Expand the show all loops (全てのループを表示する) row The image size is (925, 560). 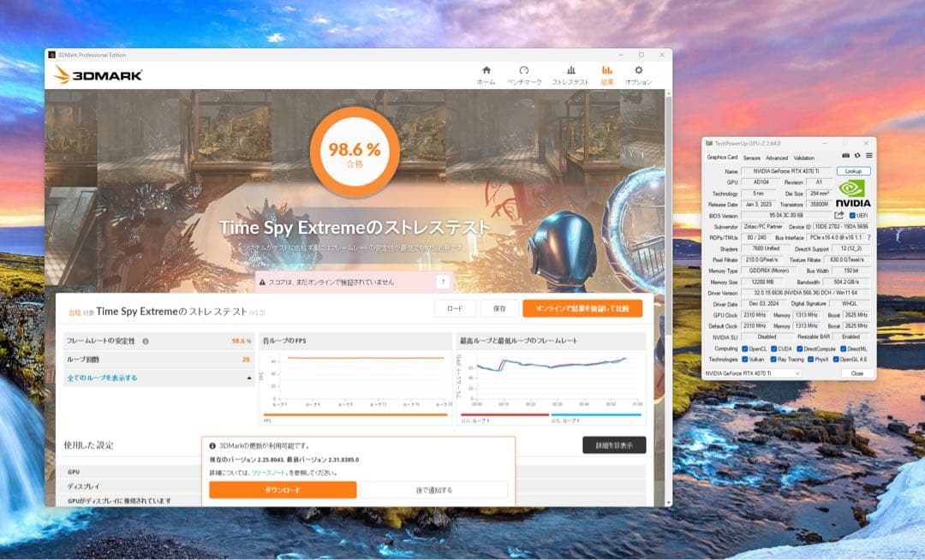coord(159,378)
